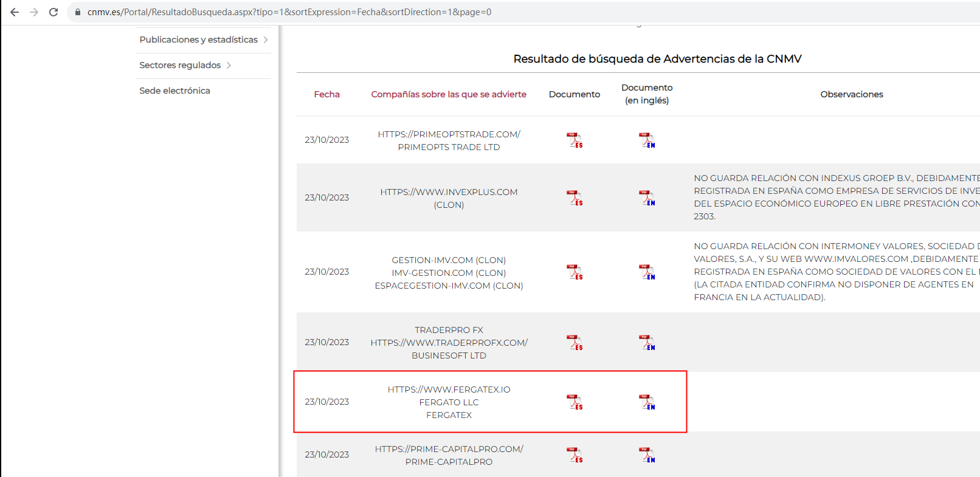Image resolution: width=980 pixels, height=477 pixels.
Task: Open English PDF for GESTION-IMV.COM clone warning
Action: [x=647, y=272]
